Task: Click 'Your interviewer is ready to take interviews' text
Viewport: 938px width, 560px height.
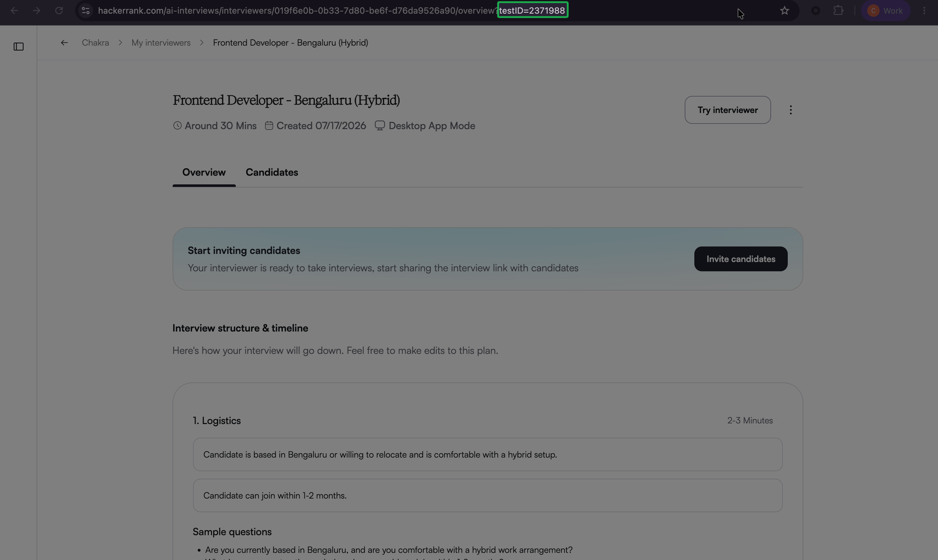Action: tap(383, 268)
